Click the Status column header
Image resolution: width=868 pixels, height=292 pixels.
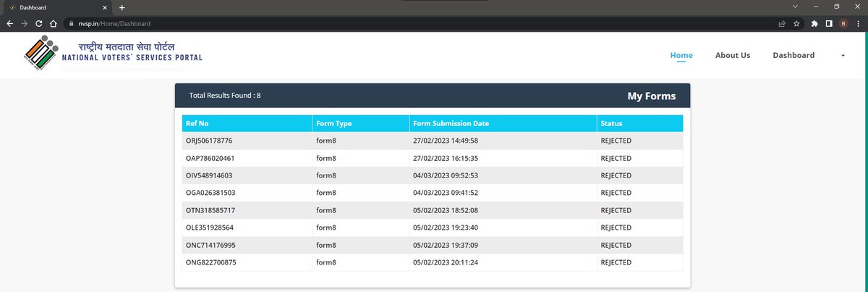(640, 123)
